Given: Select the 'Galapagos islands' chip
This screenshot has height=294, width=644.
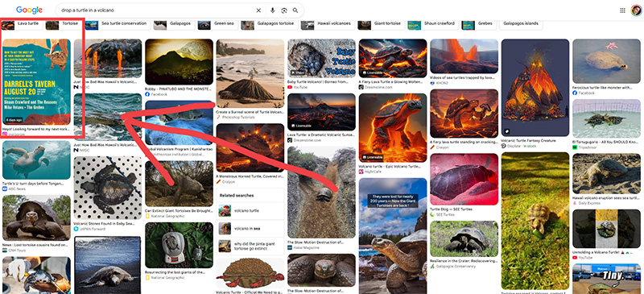Looking at the screenshot, I should click(521, 24).
